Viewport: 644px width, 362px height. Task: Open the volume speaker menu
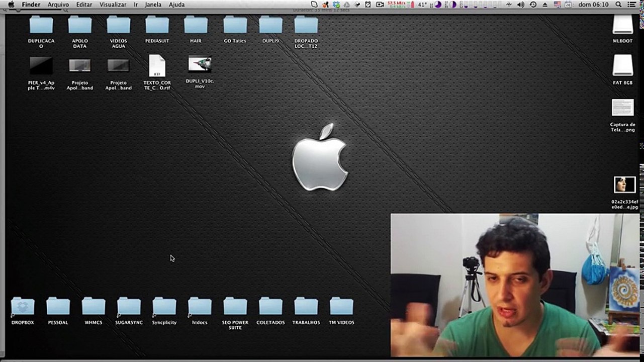(520, 5)
